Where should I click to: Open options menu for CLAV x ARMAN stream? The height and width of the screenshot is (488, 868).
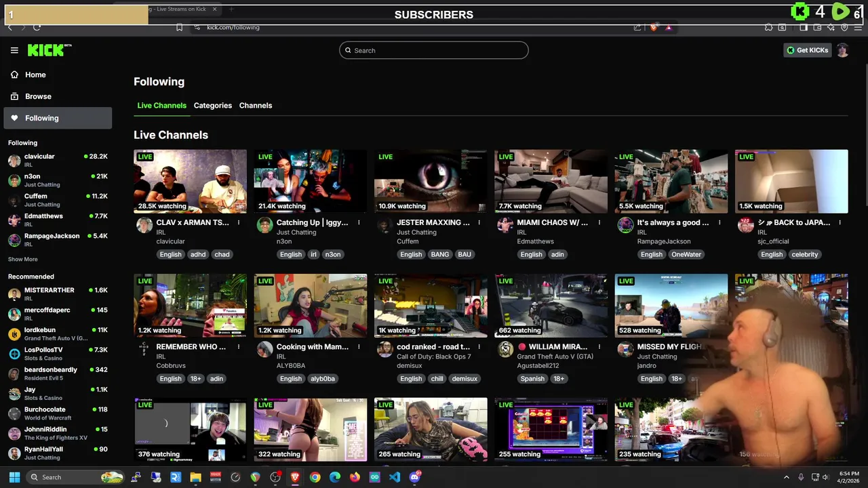click(x=239, y=222)
